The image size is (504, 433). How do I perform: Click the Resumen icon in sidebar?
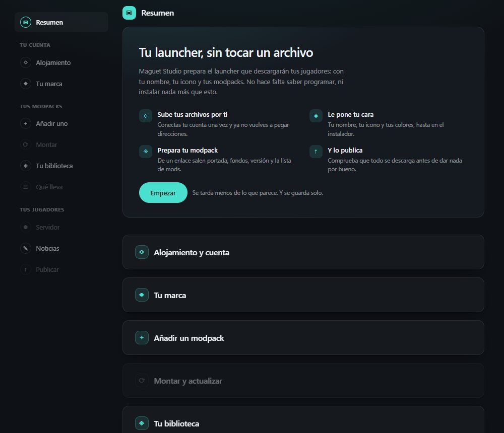[25, 22]
